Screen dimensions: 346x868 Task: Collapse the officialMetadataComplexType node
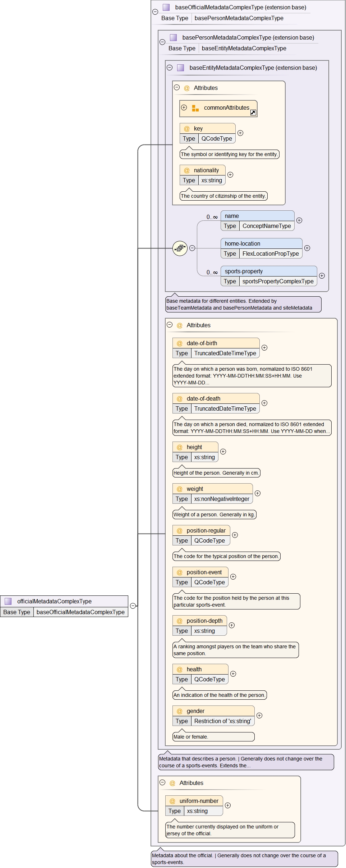tap(133, 606)
